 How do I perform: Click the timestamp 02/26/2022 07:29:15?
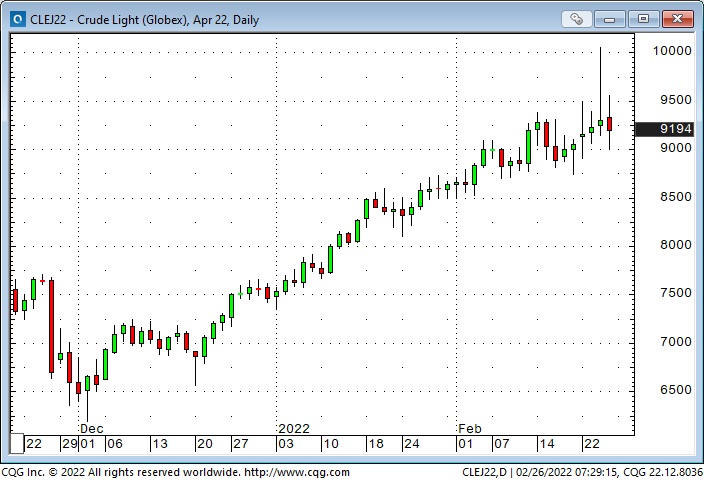pos(567,472)
